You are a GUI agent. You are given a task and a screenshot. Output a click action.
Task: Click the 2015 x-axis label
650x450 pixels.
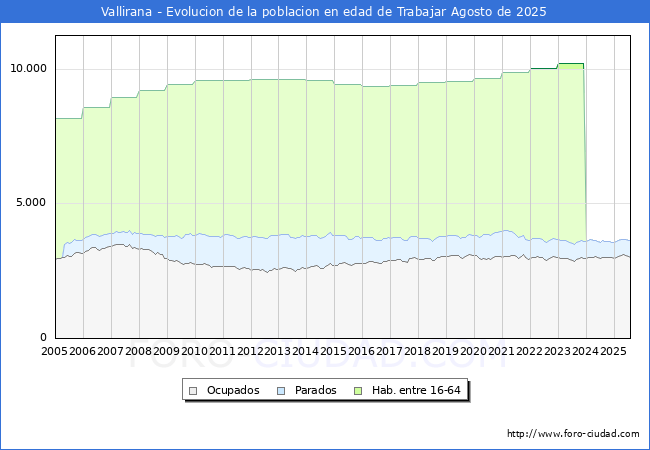[x=334, y=351]
